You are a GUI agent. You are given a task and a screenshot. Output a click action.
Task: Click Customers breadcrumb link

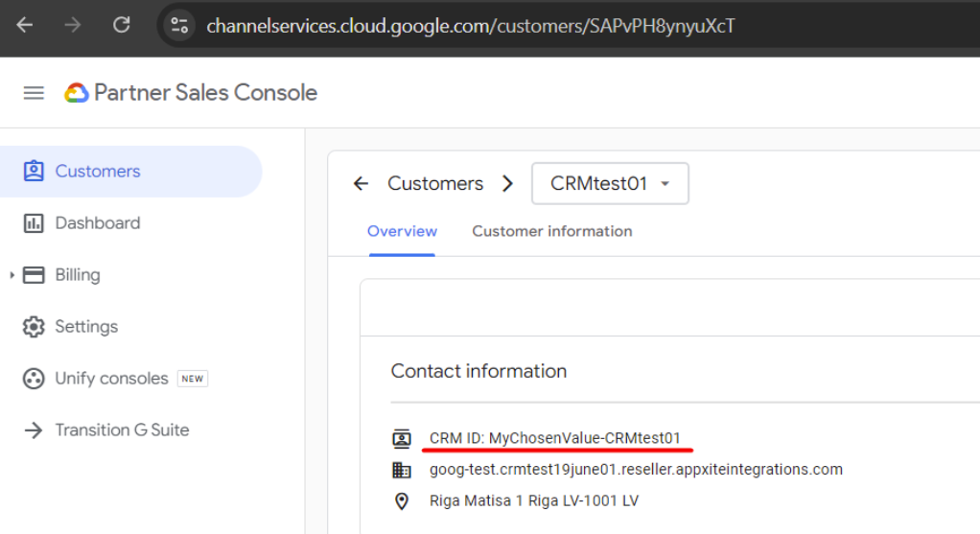tap(435, 184)
